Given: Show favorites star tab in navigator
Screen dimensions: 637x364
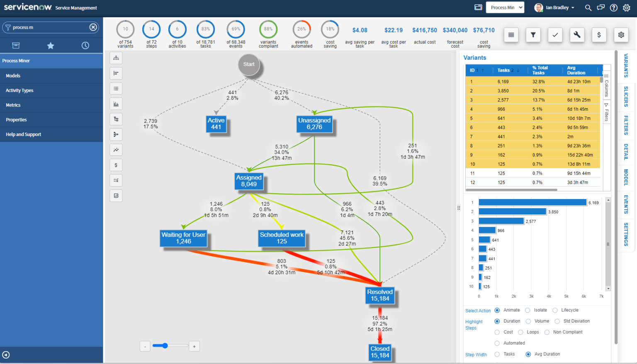Looking at the screenshot, I should point(51,46).
